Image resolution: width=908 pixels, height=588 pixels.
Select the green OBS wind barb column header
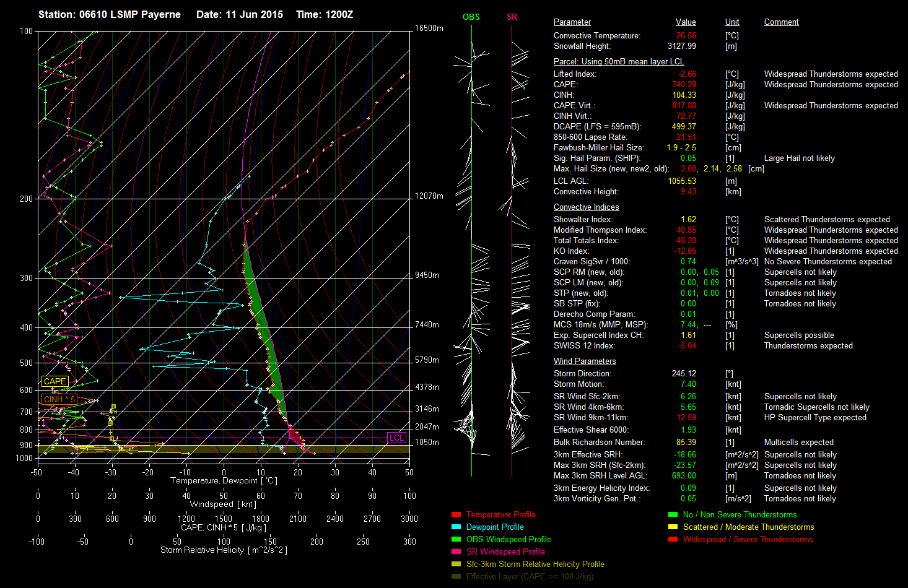471,17
